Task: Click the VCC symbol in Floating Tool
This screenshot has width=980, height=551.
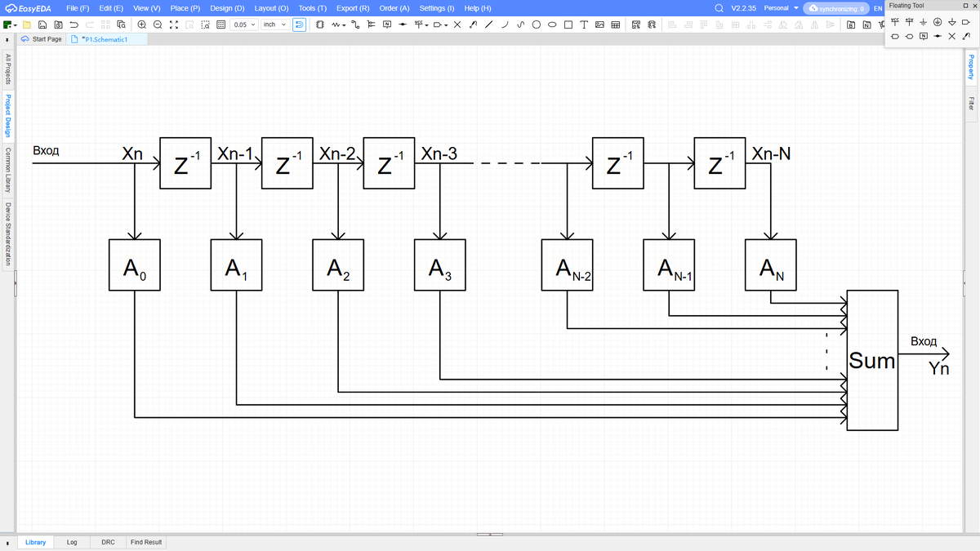Action: tap(895, 21)
